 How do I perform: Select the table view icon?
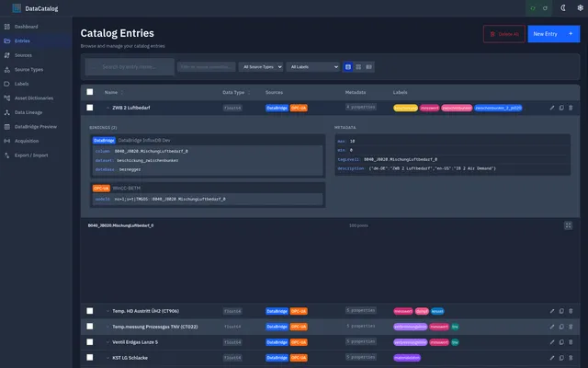pos(348,67)
